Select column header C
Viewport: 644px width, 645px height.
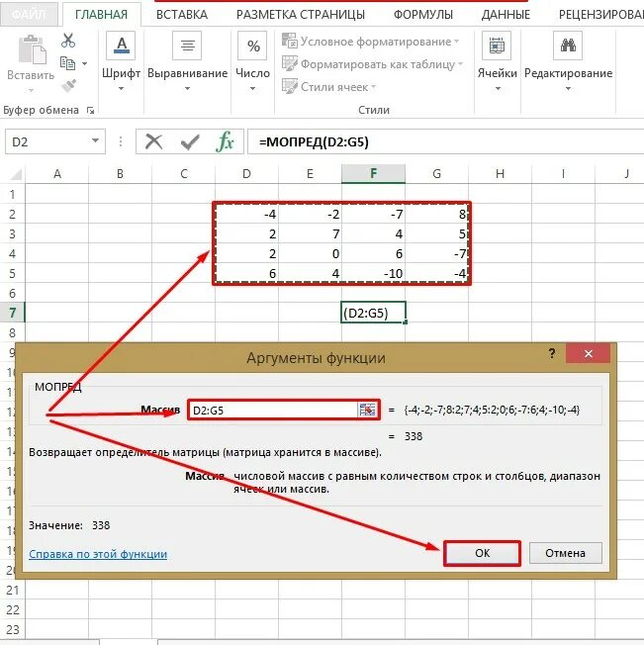pyautogui.click(x=183, y=174)
